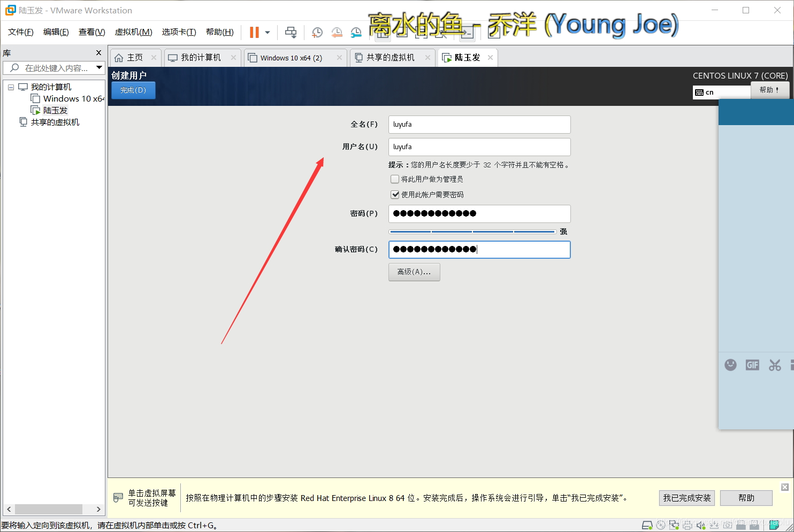Focus the 密码(P) password field

[479, 214]
